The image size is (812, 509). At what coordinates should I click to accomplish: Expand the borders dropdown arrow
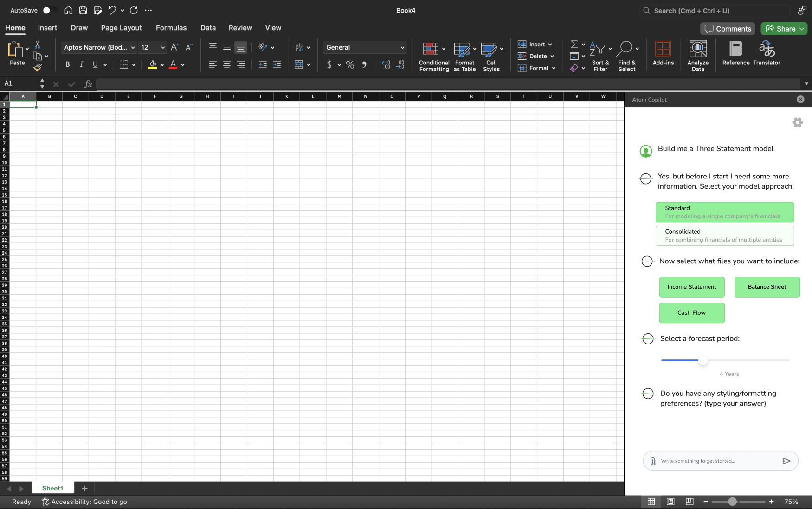point(134,65)
